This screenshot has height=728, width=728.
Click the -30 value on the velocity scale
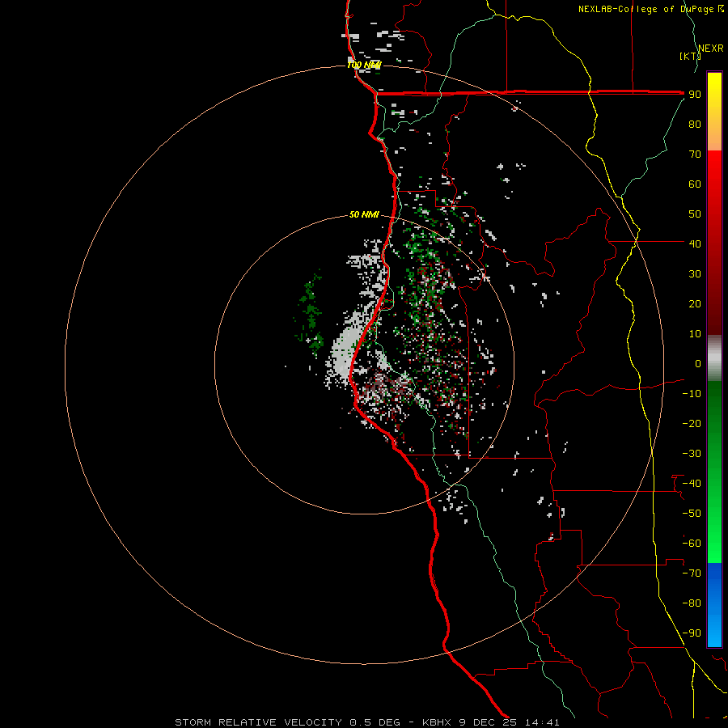point(692,454)
